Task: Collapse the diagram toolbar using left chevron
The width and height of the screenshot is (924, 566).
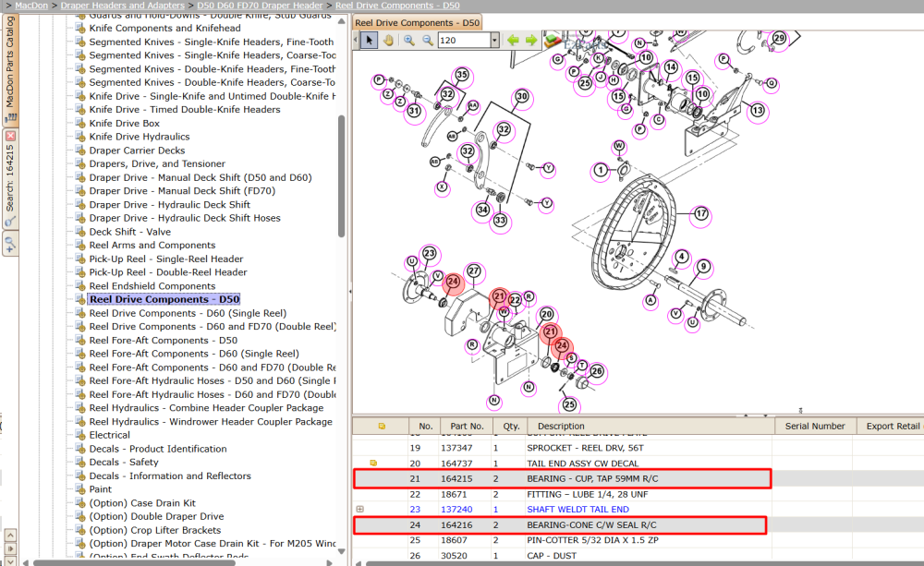Action: point(356,40)
